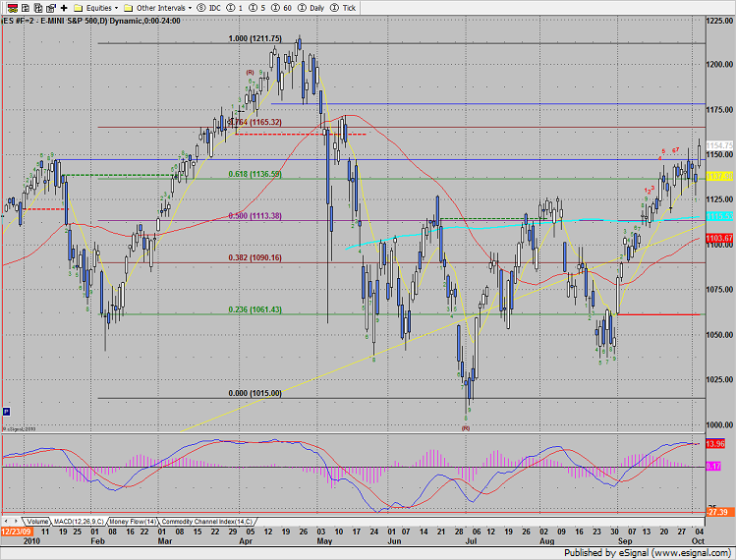This screenshot has width=736, height=560.
Task: Select the MACD(12,26,9,C) tab
Action: (x=79, y=522)
